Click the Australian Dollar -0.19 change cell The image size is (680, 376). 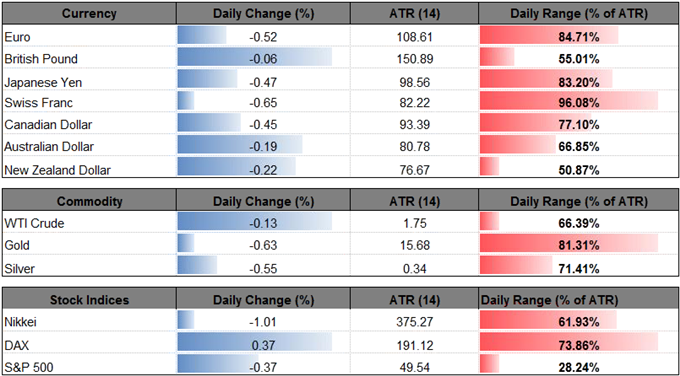tap(263, 147)
